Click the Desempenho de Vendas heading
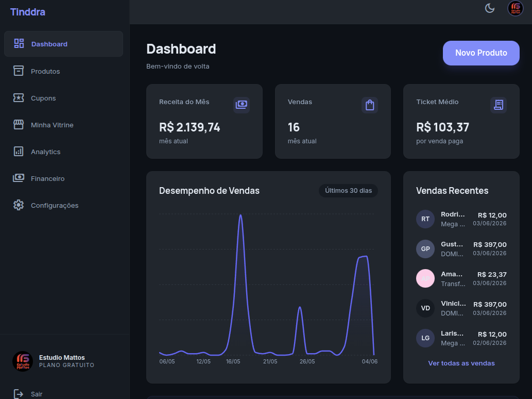This screenshot has width=532, height=399. (x=209, y=191)
